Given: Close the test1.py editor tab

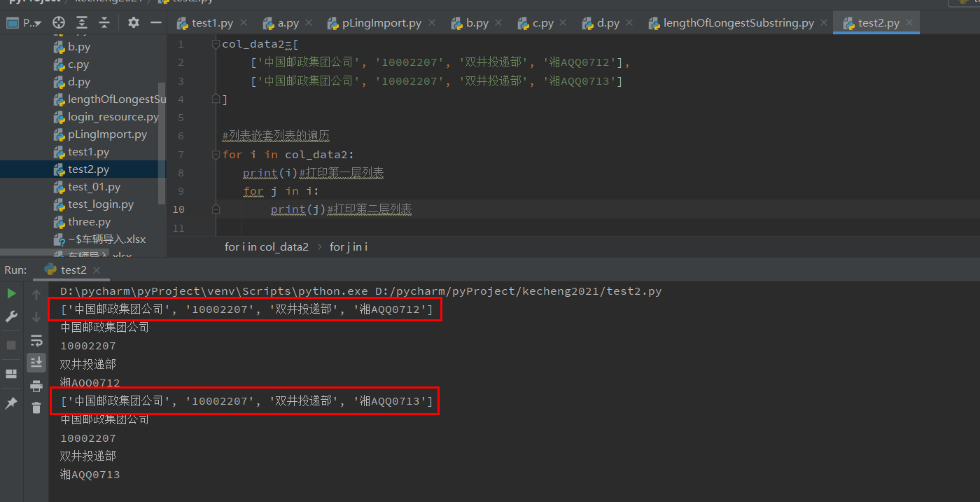Looking at the screenshot, I should coord(243,23).
